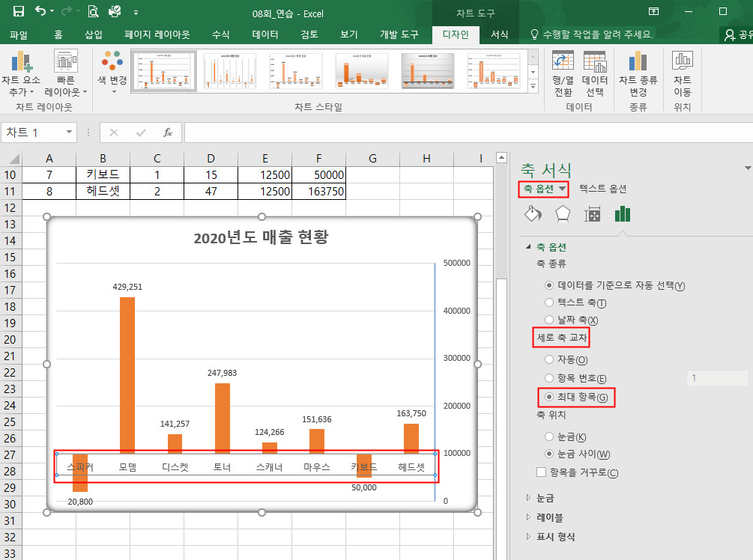Viewport: 753px width, 560px height.
Task: Click the Share person icon
Action: click(x=730, y=34)
